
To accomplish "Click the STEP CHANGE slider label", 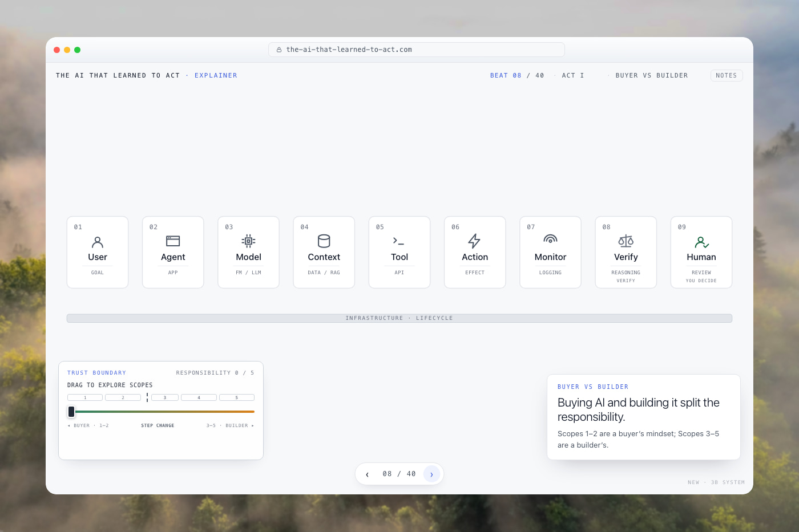I will [158, 425].
